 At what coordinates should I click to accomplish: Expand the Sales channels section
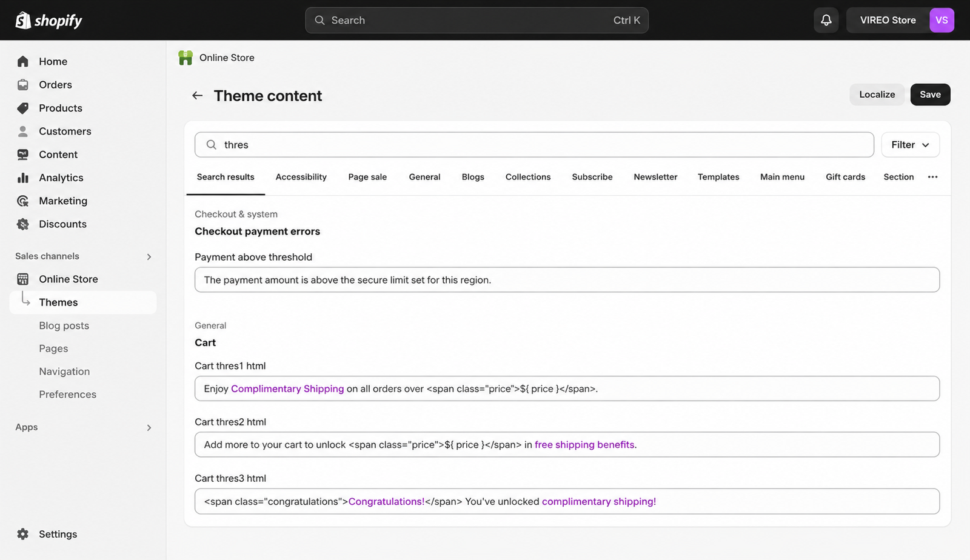click(x=149, y=257)
